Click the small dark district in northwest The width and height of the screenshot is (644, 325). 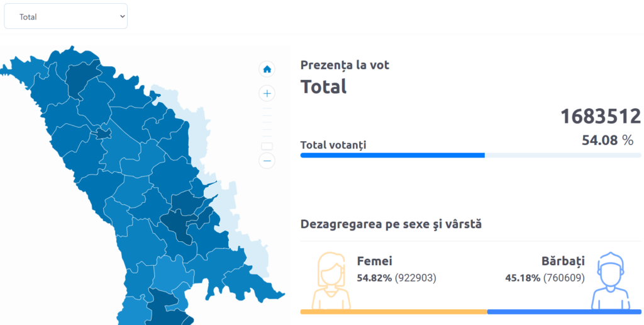point(103,134)
